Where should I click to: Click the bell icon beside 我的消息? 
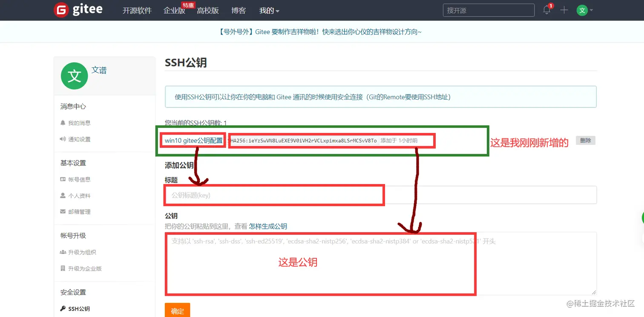(63, 123)
